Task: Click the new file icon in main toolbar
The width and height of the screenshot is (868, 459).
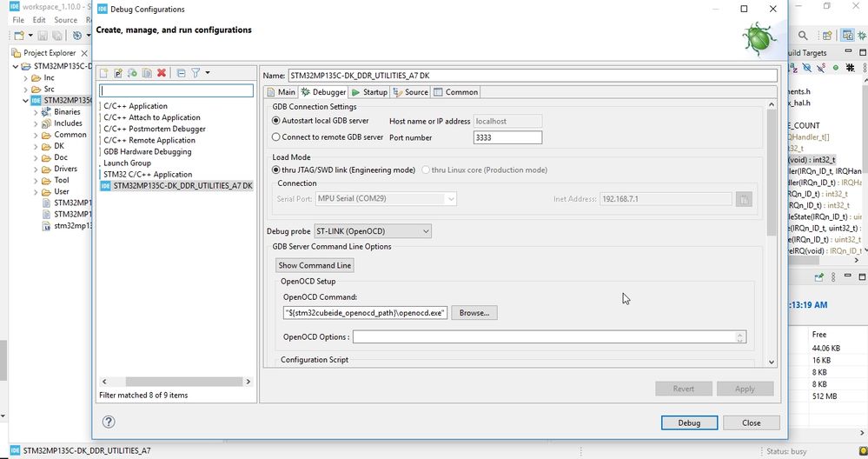Action: click(x=19, y=36)
